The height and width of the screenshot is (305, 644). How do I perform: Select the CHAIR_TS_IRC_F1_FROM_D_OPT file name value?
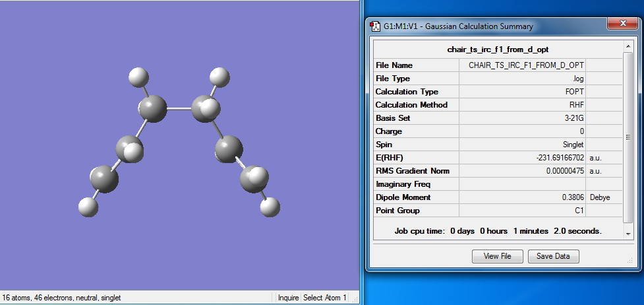pos(527,65)
